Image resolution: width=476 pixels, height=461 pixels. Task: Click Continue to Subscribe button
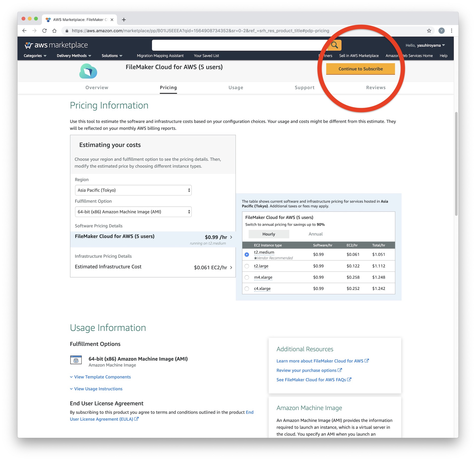click(360, 69)
